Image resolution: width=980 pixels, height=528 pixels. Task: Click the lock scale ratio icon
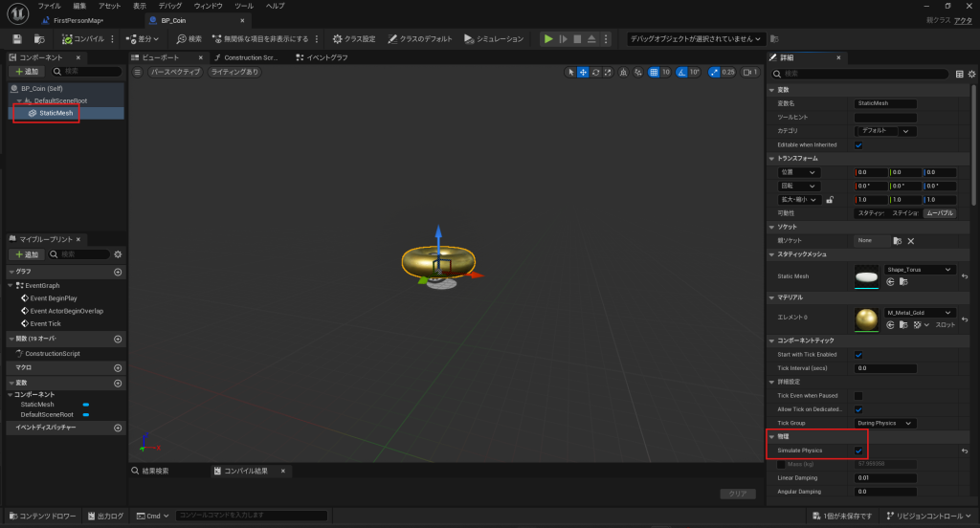[830, 200]
